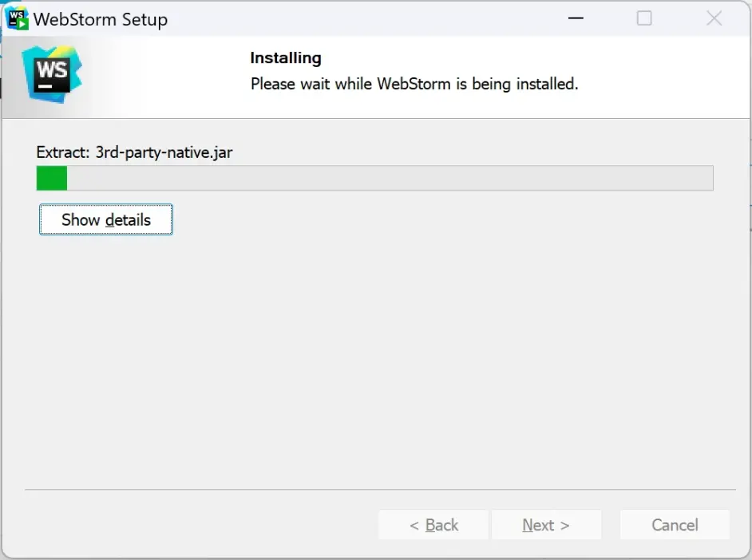
Task: Click the Extract: 3rd-party-native.jar status label
Action: (134, 152)
